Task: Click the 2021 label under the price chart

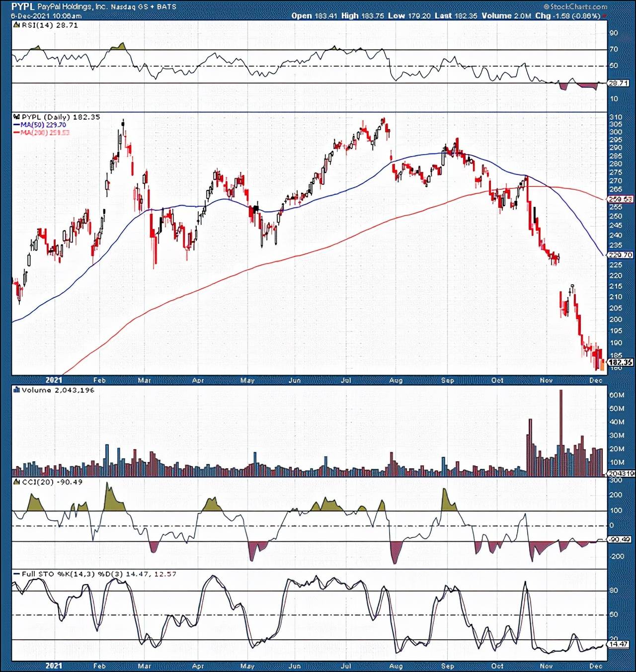Action: tap(54, 380)
